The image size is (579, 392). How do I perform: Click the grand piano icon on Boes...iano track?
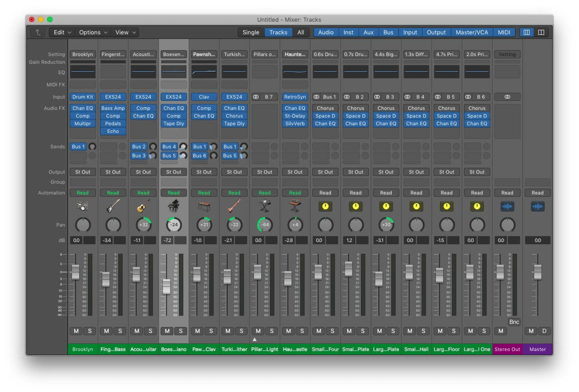click(x=174, y=206)
